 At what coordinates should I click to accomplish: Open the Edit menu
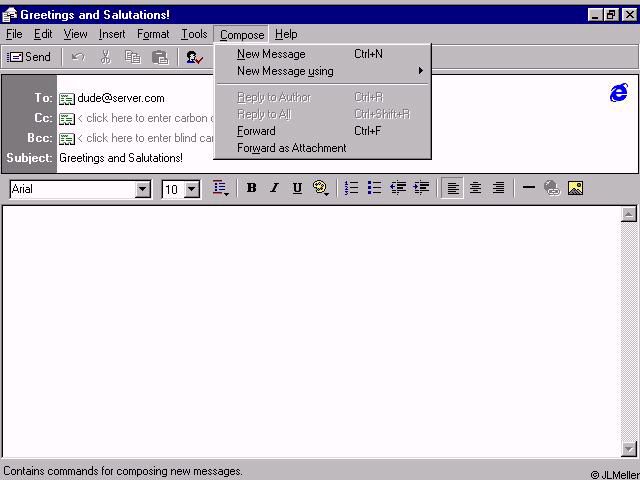pyautogui.click(x=43, y=34)
